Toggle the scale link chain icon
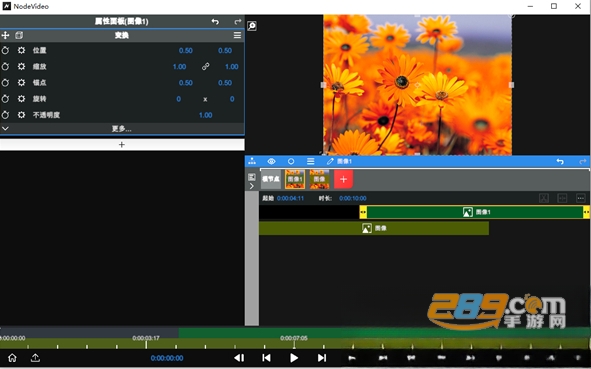This screenshot has width=591, height=369. [x=205, y=66]
